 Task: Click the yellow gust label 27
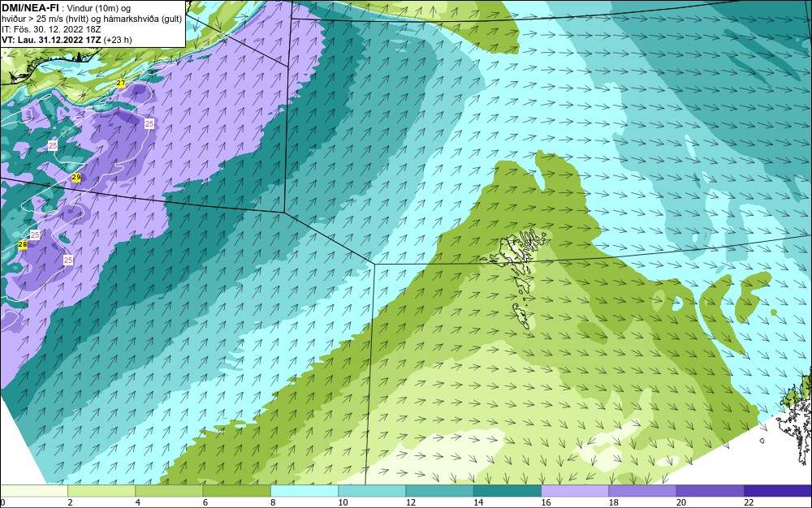point(121,84)
